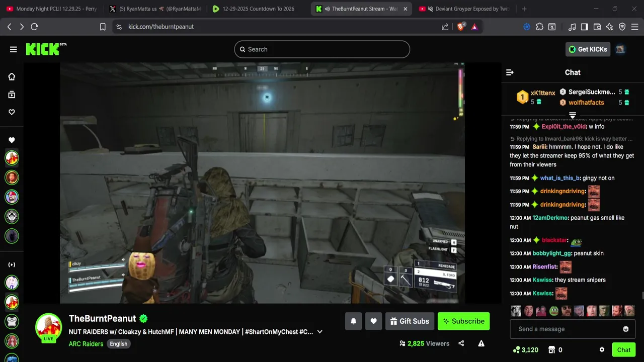Image resolution: width=644 pixels, height=362 pixels.
Task: Open what_is_this_b username in chat
Action: (560, 178)
